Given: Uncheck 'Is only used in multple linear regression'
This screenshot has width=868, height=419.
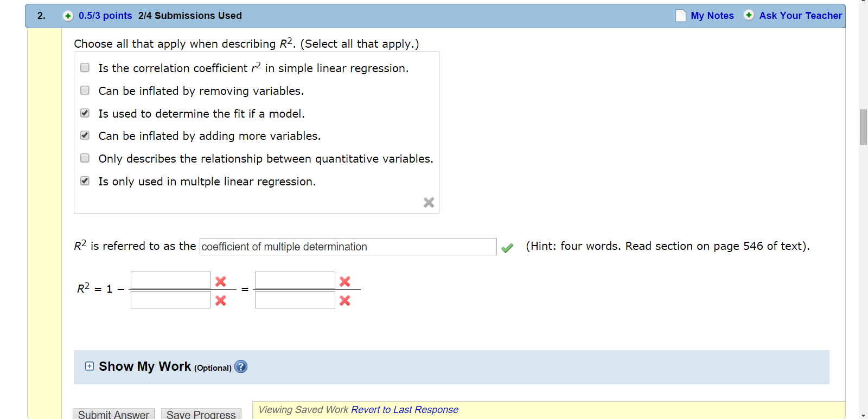Looking at the screenshot, I should (x=85, y=181).
